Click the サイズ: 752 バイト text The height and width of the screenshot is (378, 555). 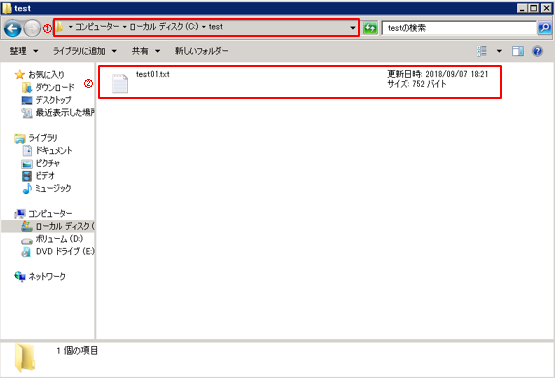coord(417,84)
